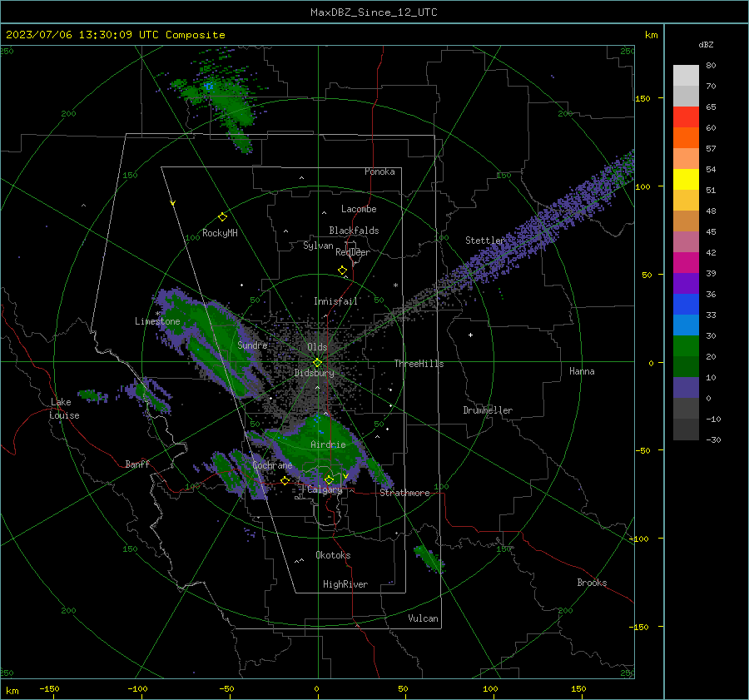The width and height of the screenshot is (749, 700).
Task: Click the dBZ legend heading
Action: [x=706, y=44]
